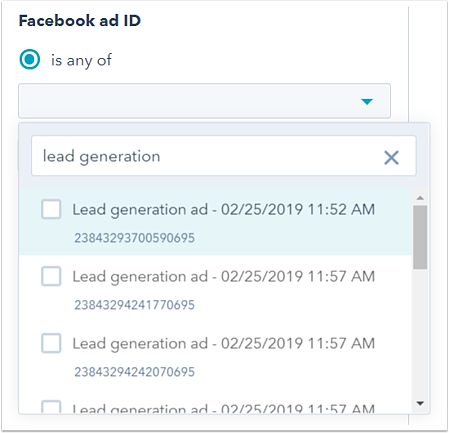Click the ID text 23843293700590695
The width and height of the screenshot is (449, 433).
[x=134, y=238]
